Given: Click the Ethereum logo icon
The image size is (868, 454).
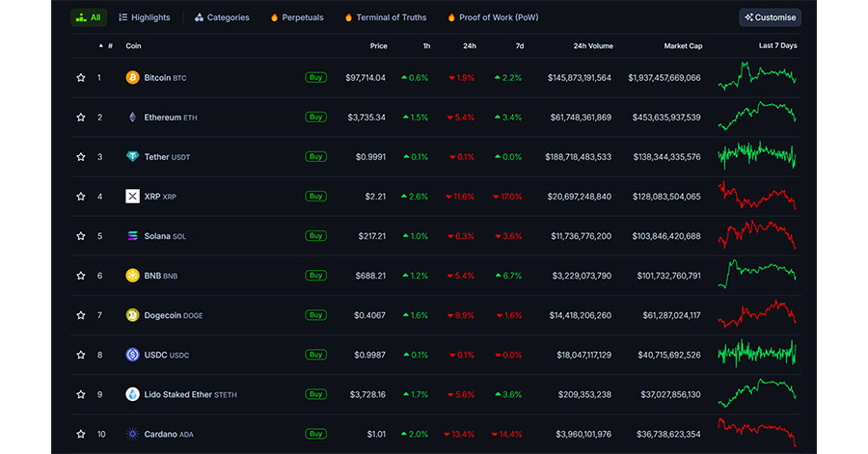Looking at the screenshot, I should click(132, 118).
